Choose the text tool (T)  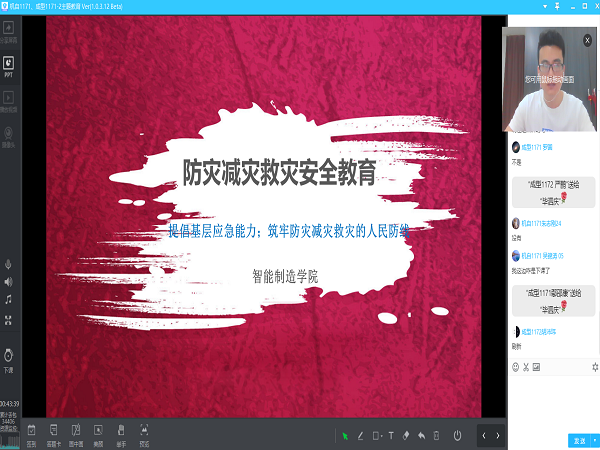391,436
